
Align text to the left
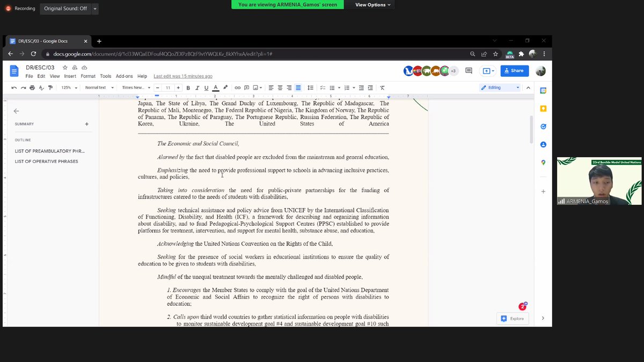[x=271, y=87]
